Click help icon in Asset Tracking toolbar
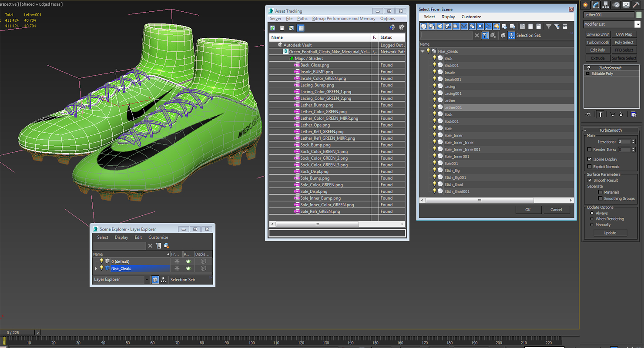Viewport: 644px width, 348px height. click(x=392, y=28)
